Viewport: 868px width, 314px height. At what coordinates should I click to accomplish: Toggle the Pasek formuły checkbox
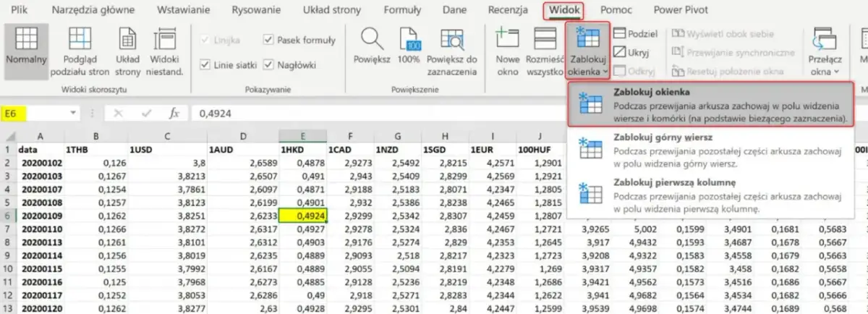click(x=269, y=40)
